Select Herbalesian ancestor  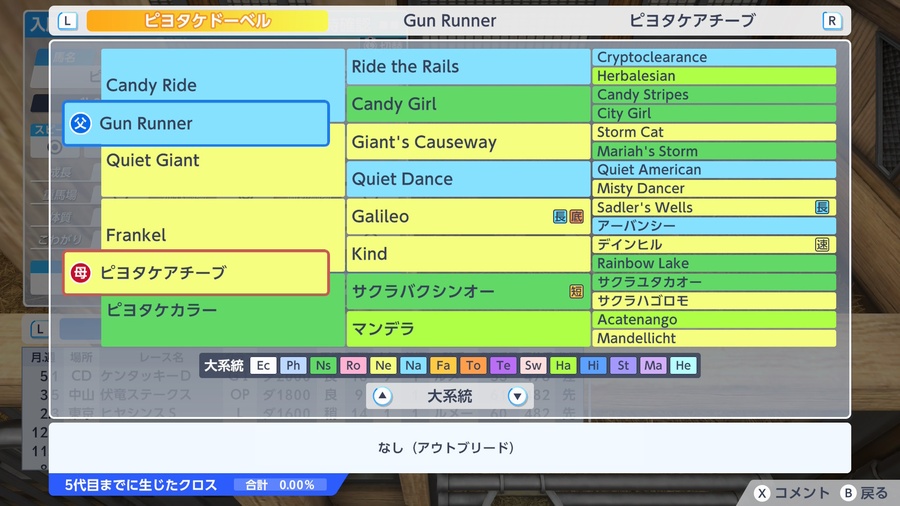point(714,76)
